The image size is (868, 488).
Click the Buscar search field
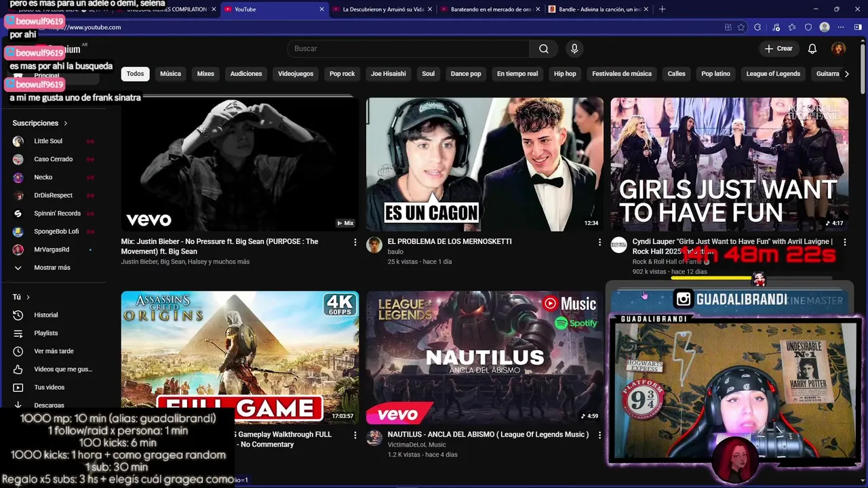409,49
